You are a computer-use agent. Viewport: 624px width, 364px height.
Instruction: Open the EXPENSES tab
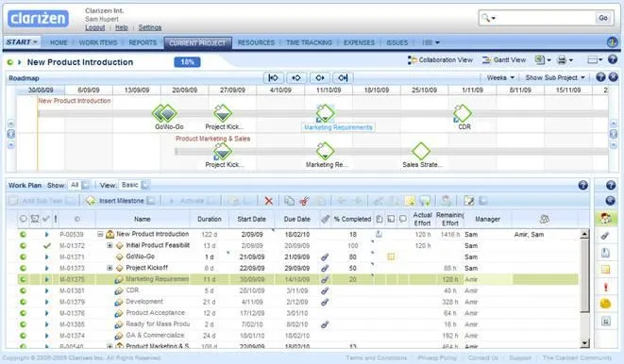(359, 42)
